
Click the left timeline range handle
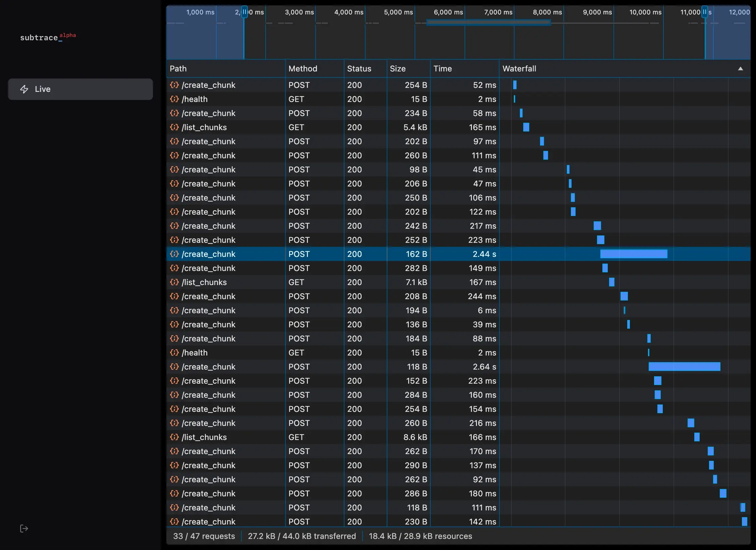pos(245,12)
